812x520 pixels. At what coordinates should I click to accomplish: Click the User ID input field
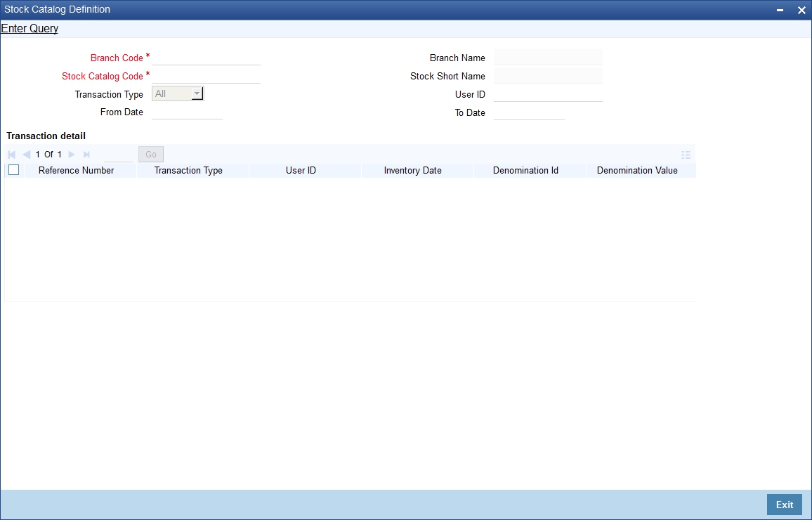[x=548, y=94]
